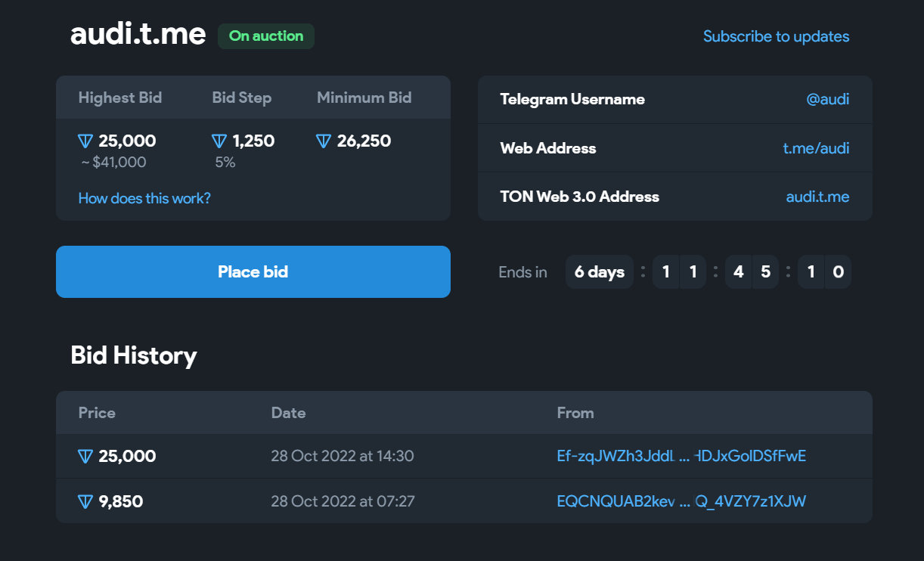Open the audi.t.me TON Web 3.0 address link
924x561 pixels.
tap(817, 197)
